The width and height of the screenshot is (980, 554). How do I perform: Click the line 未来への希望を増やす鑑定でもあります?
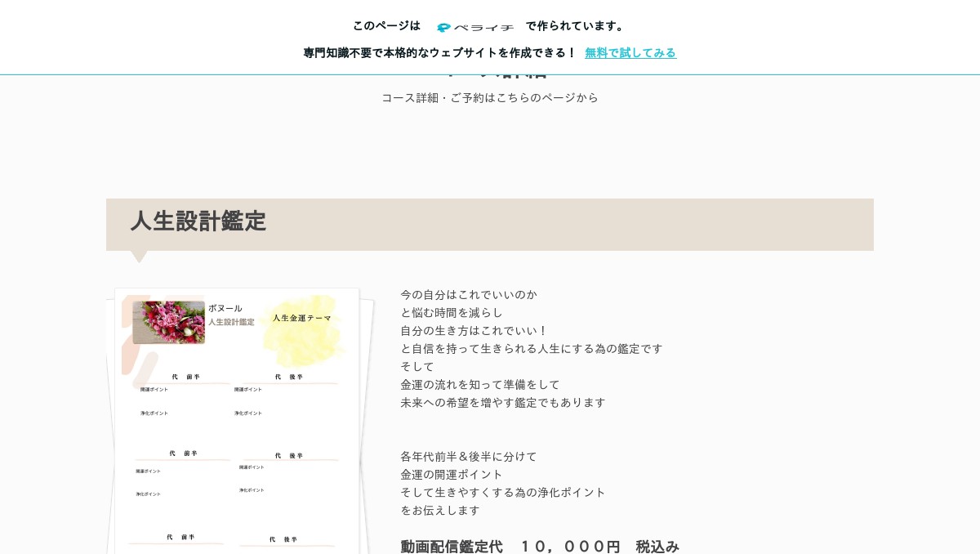503,402
